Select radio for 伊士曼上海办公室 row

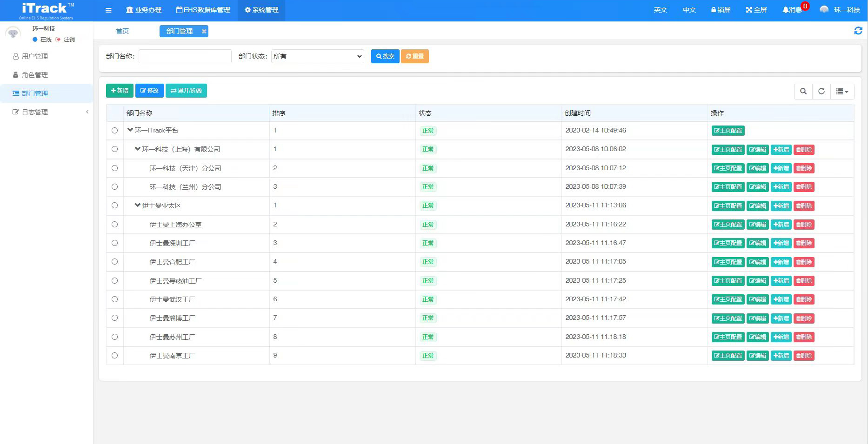tap(114, 225)
